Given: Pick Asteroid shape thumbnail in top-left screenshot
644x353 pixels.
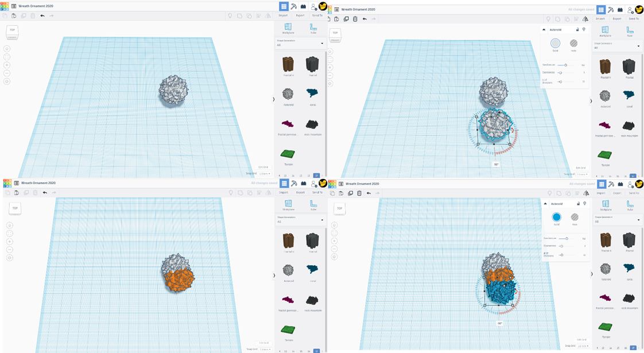Looking at the screenshot, I should click(288, 94).
